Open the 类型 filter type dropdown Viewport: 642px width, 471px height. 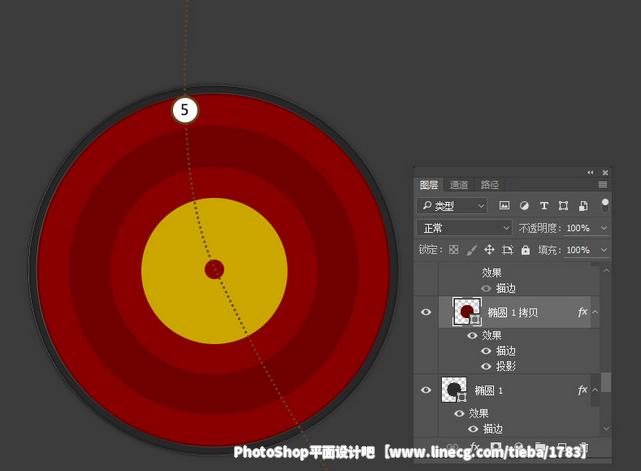click(452, 206)
